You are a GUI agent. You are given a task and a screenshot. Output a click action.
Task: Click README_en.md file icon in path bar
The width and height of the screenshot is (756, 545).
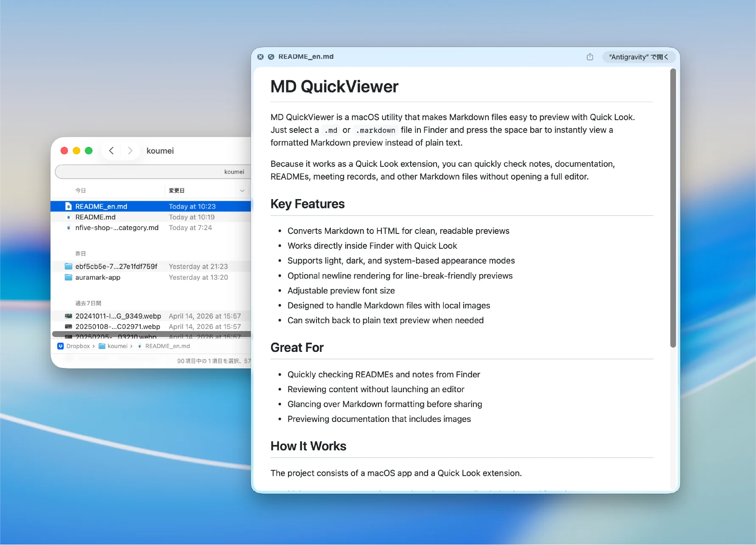pyautogui.click(x=140, y=346)
